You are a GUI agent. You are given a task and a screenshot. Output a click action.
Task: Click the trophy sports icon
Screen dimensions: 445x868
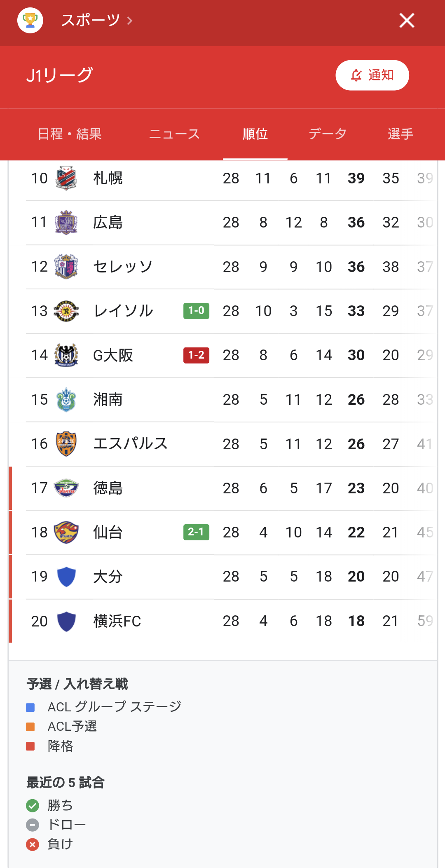30,20
